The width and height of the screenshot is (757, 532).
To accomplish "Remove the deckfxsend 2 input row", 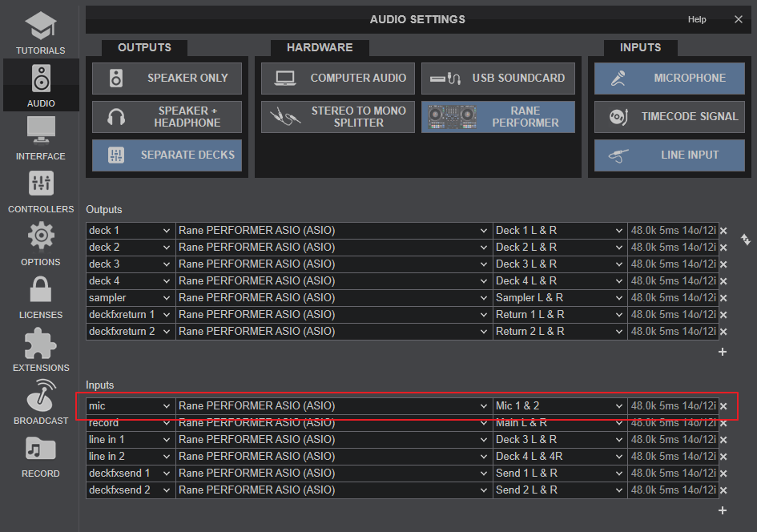I will click(x=723, y=491).
